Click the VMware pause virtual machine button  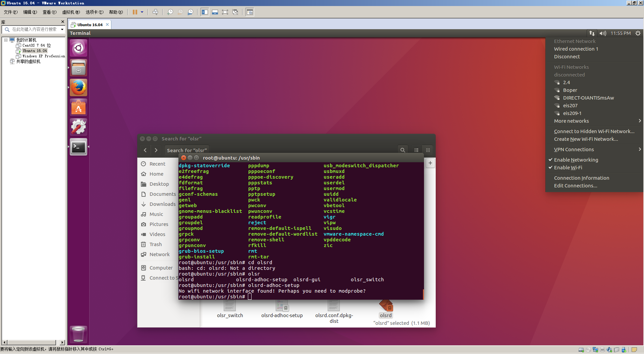point(135,12)
